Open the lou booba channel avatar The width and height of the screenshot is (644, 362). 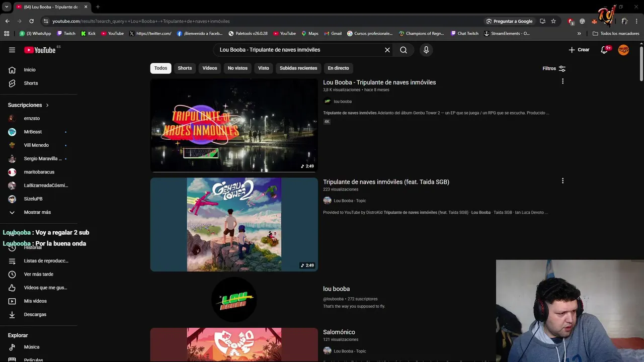coord(234,300)
